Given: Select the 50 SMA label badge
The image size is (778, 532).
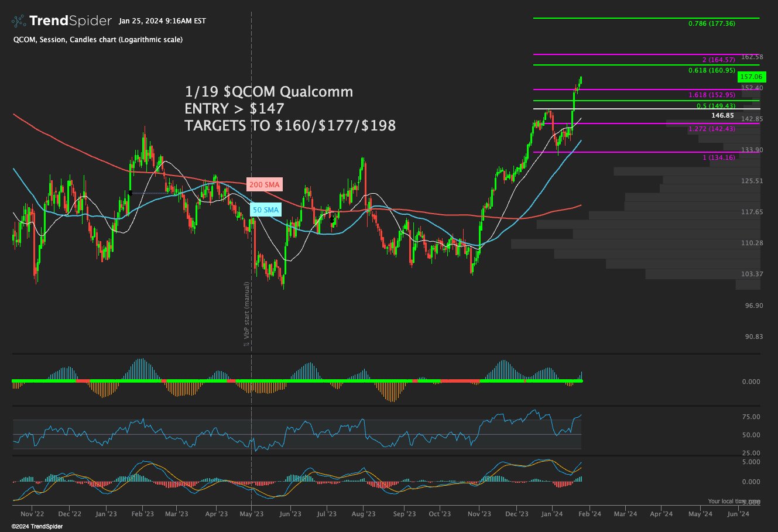Looking at the screenshot, I should tap(265, 210).
